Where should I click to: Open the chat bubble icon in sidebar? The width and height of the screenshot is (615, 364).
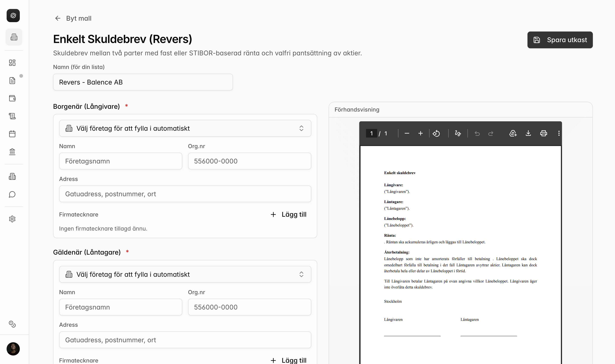(x=12, y=194)
